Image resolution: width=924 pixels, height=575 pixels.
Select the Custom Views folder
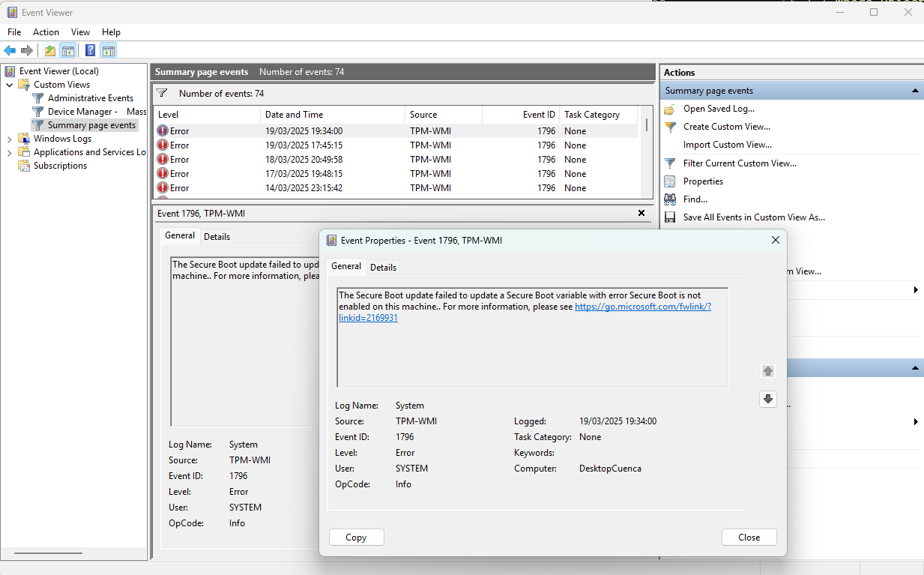pos(61,85)
